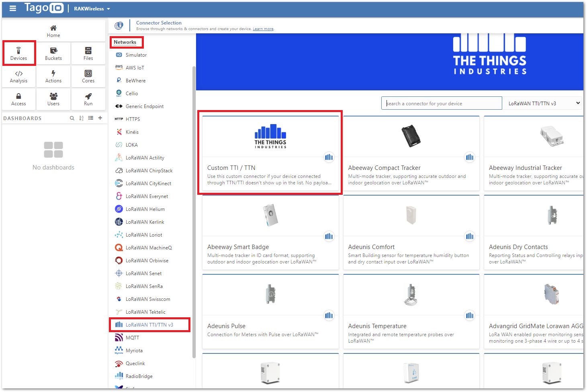The width and height of the screenshot is (587, 392).
Task: Open the Files section
Action: tap(88, 53)
